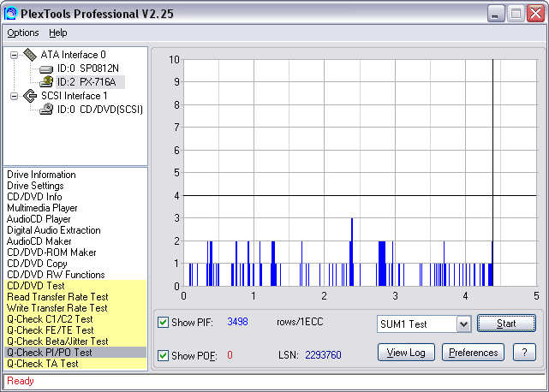Click the SCSI Interface 1 arrow icon
Viewport: 549px width, 392px height.
pos(30,96)
